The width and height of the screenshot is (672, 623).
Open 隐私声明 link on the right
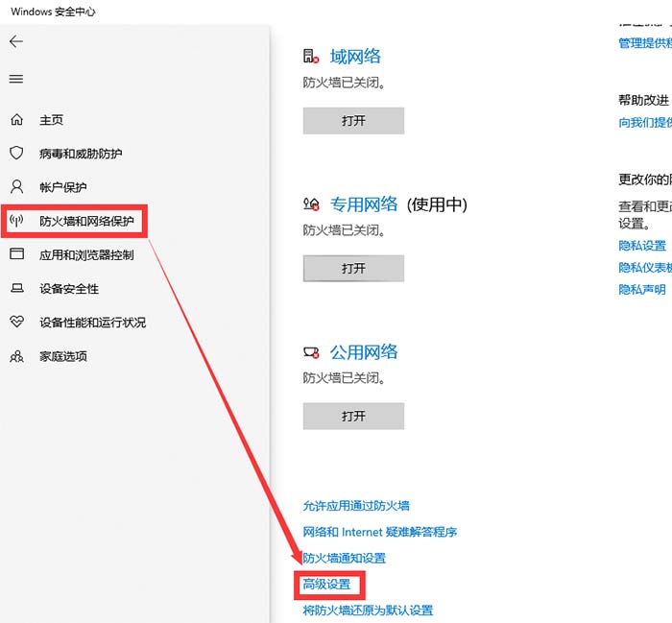(x=642, y=290)
